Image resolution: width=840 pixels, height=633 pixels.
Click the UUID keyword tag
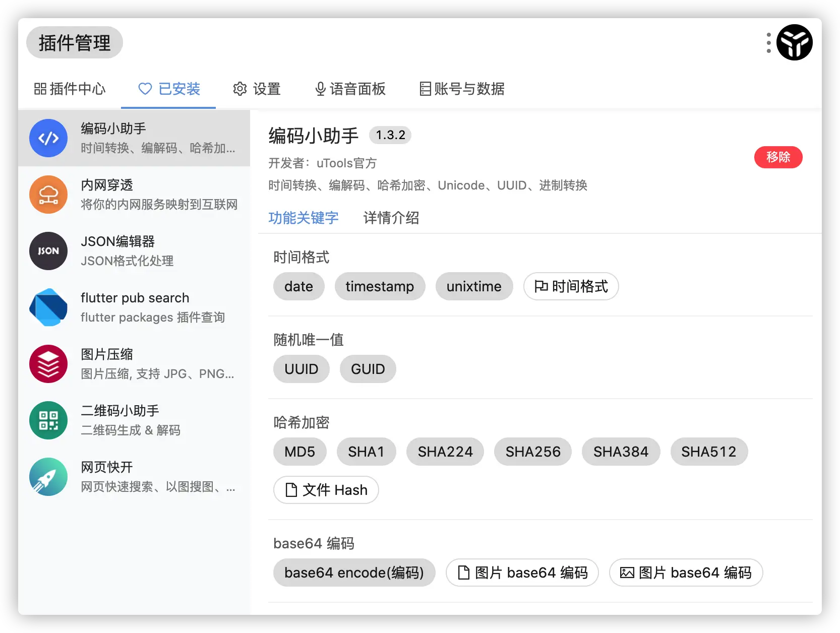(x=301, y=369)
